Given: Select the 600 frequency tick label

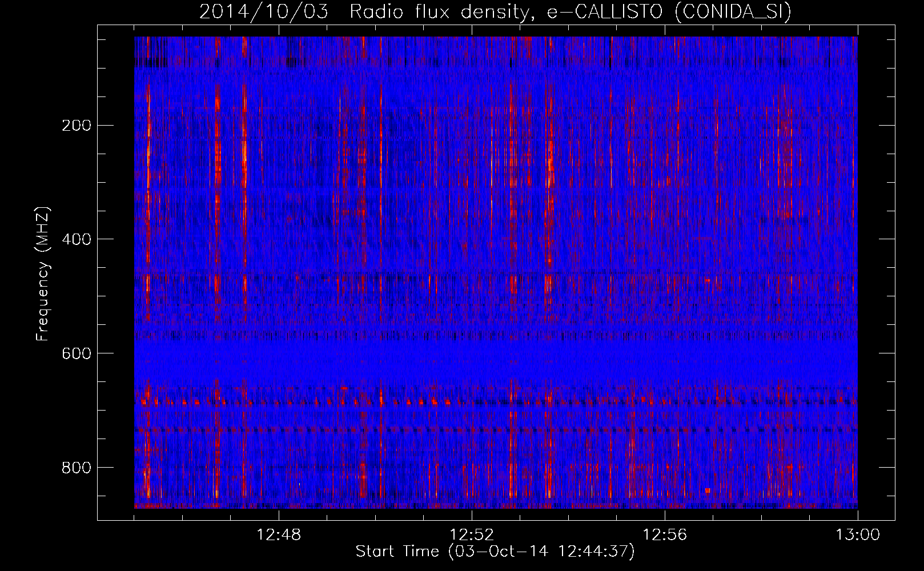Looking at the screenshot, I should click(x=77, y=353).
